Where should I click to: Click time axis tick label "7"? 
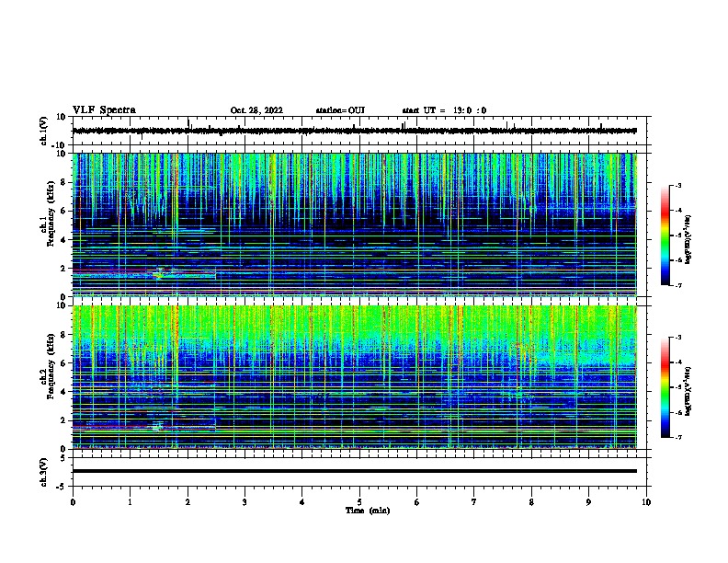(474, 502)
